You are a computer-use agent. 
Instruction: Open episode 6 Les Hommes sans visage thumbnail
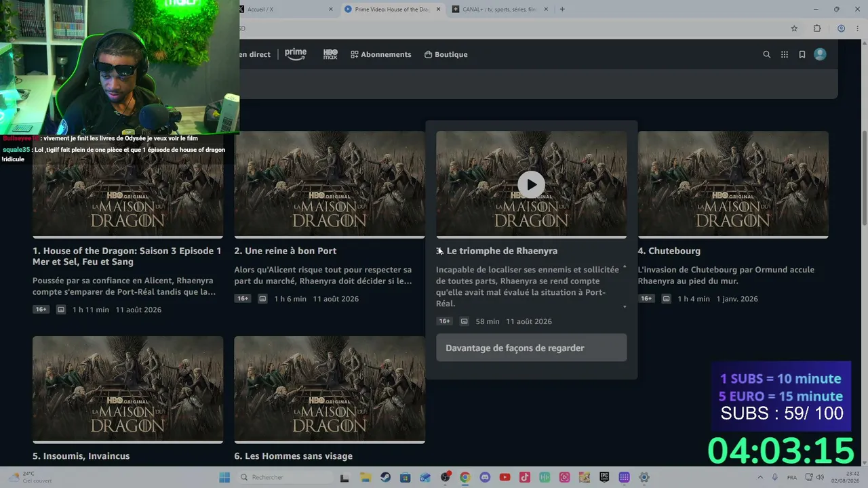coord(330,390)
